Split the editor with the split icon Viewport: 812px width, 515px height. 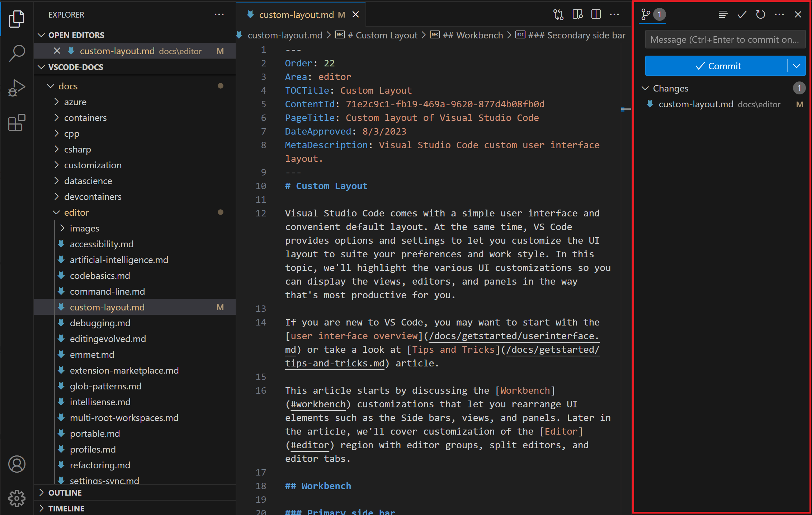[x=596, y=15]
